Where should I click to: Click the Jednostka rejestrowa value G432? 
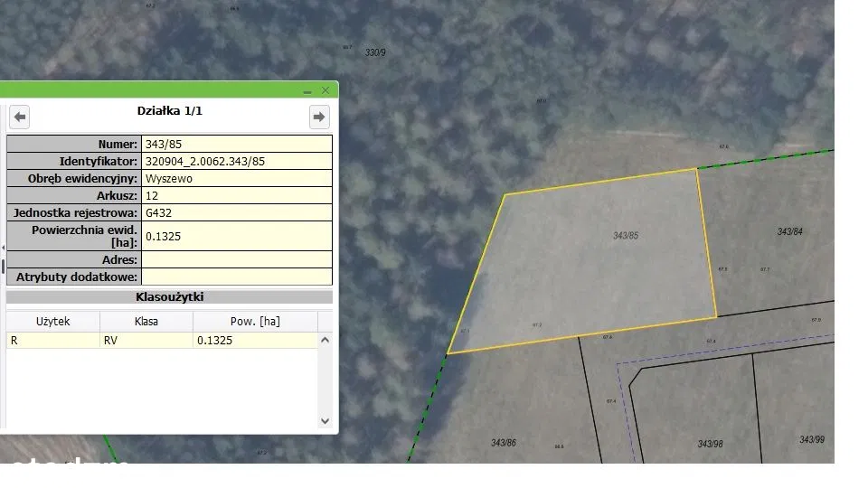pos(236,212)
